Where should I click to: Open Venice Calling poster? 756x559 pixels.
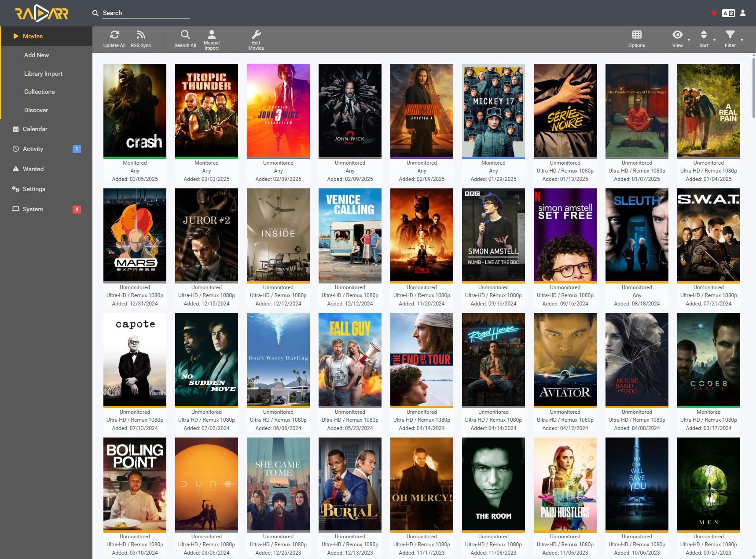pos(350,235)
